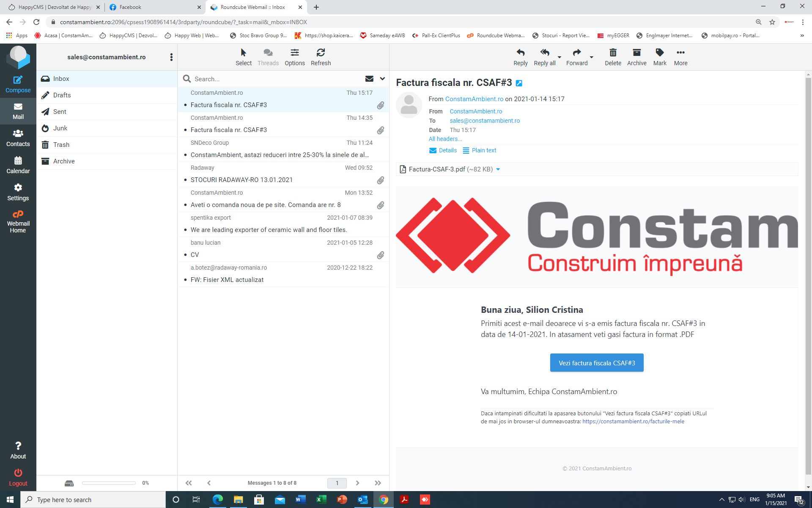Go to Webmail Home
The image size is (812, 508).
click(x=18, y=221)
